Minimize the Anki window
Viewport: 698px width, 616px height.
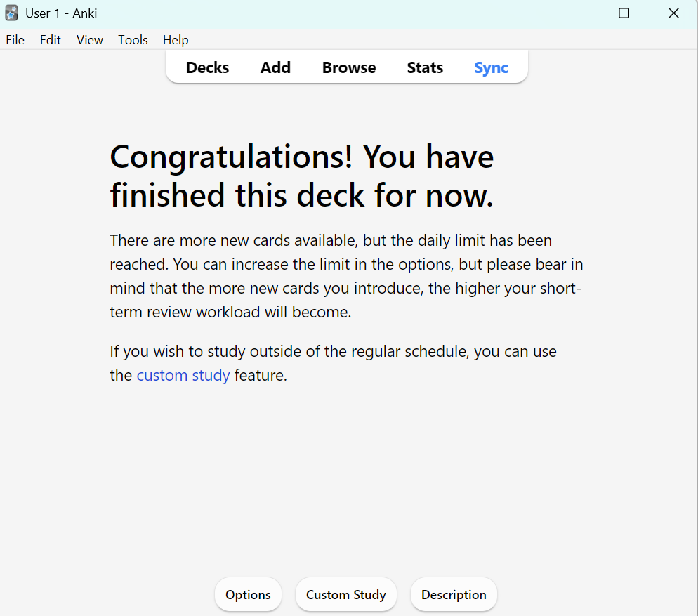click(x=576, y=13)
